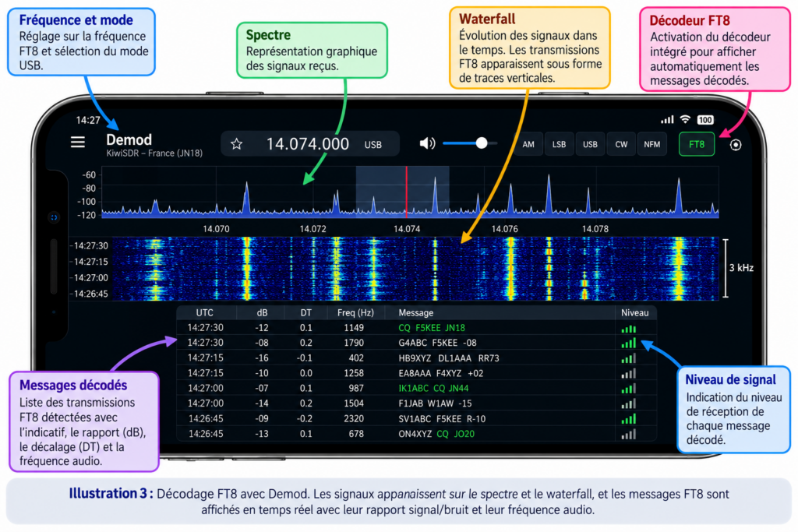
Task: Click the 14.076 spectrum axis label
Action: [x=504, y=229]
